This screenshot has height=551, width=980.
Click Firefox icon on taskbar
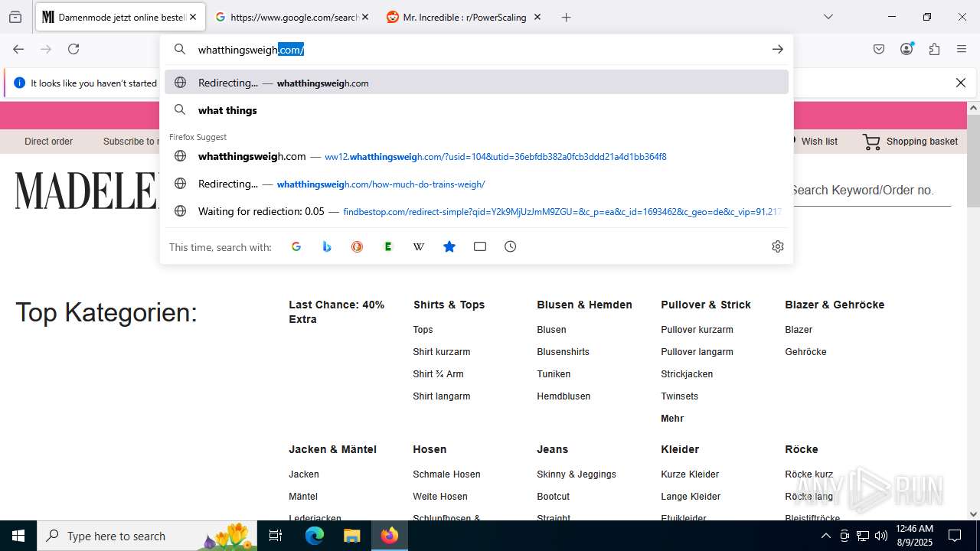coord(389,536)
